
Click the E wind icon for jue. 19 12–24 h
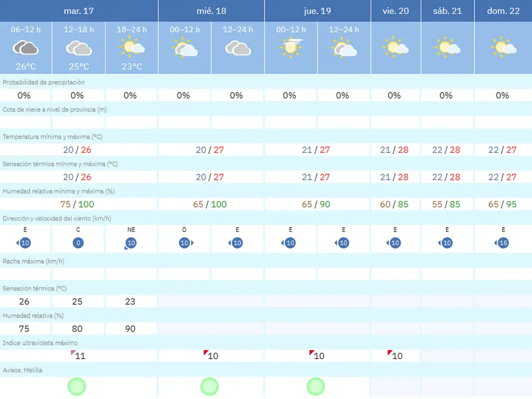point(342,243)
